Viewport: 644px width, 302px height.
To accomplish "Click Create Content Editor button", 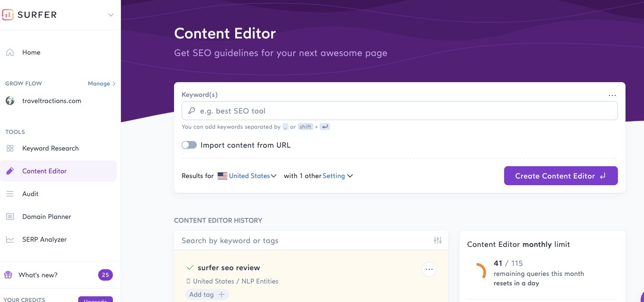I will (x=561, y=176).
